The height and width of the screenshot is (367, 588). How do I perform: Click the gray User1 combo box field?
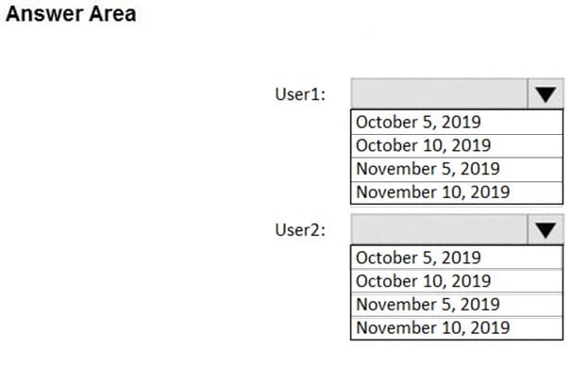[439, 93]
